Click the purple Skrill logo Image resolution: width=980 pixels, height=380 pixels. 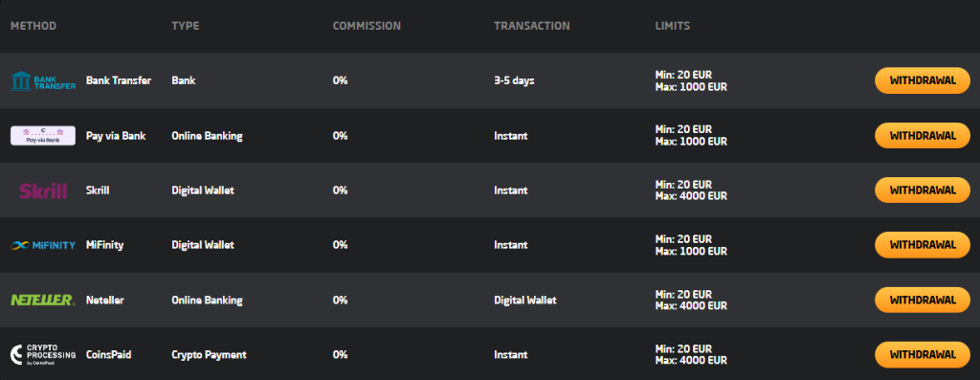(x=43, y=190)
